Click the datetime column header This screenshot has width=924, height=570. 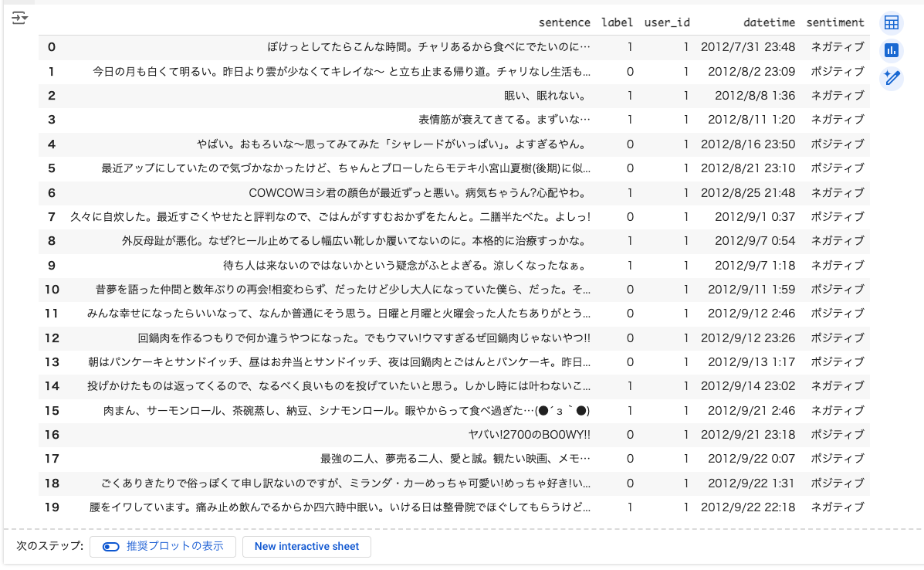pos(768,22)
